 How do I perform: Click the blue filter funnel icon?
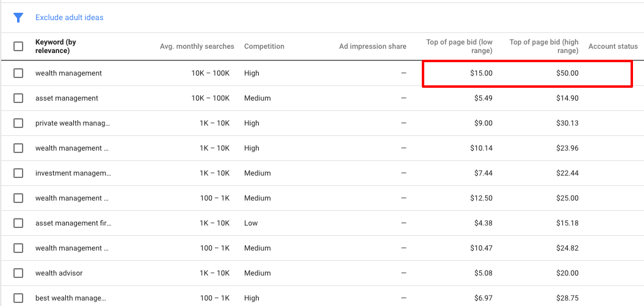click(18, 18)
